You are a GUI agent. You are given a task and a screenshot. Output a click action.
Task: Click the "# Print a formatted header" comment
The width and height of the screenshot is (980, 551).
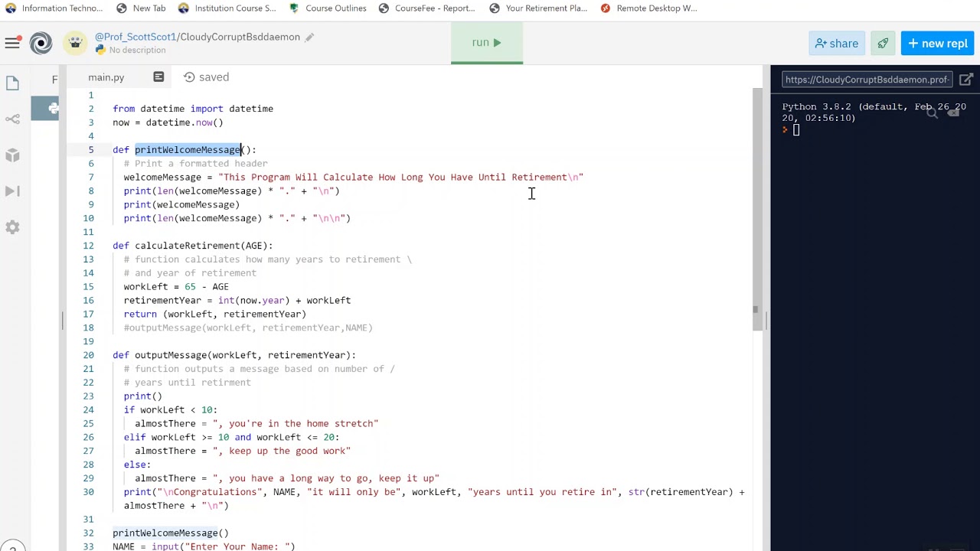[x=196, y=164]
